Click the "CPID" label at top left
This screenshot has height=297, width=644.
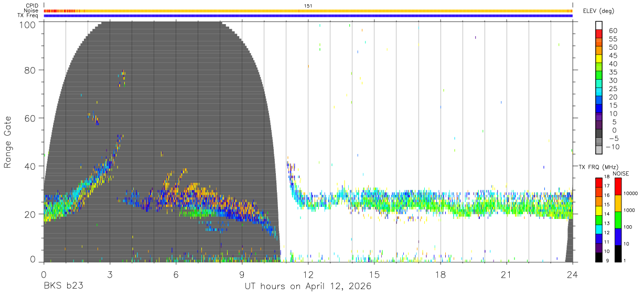pos(31,5)
